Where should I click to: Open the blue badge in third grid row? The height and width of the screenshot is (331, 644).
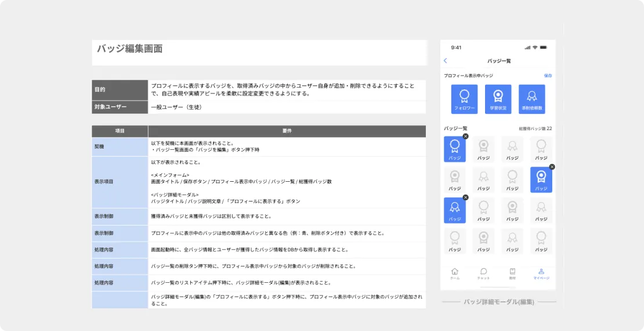click(455, 210)
